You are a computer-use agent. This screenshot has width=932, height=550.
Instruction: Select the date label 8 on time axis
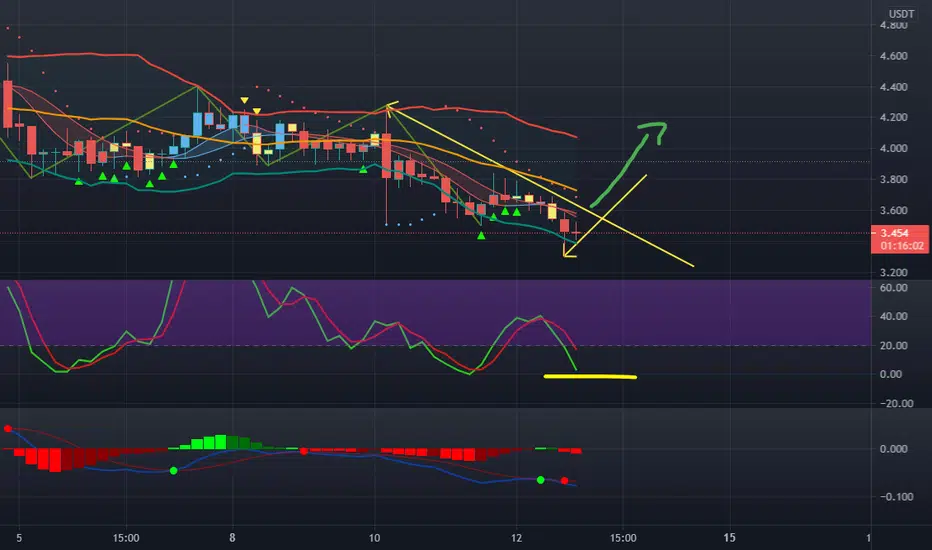tap(232, 538)
